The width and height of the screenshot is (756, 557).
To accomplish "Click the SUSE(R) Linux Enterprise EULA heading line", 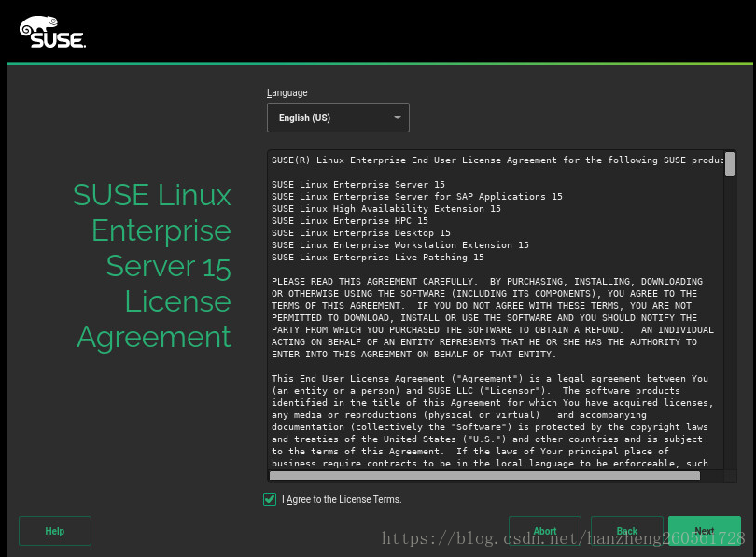I will (x=497, y=160).
